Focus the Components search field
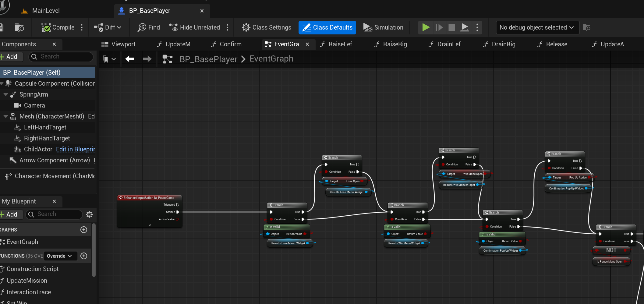 coord(61,57)
